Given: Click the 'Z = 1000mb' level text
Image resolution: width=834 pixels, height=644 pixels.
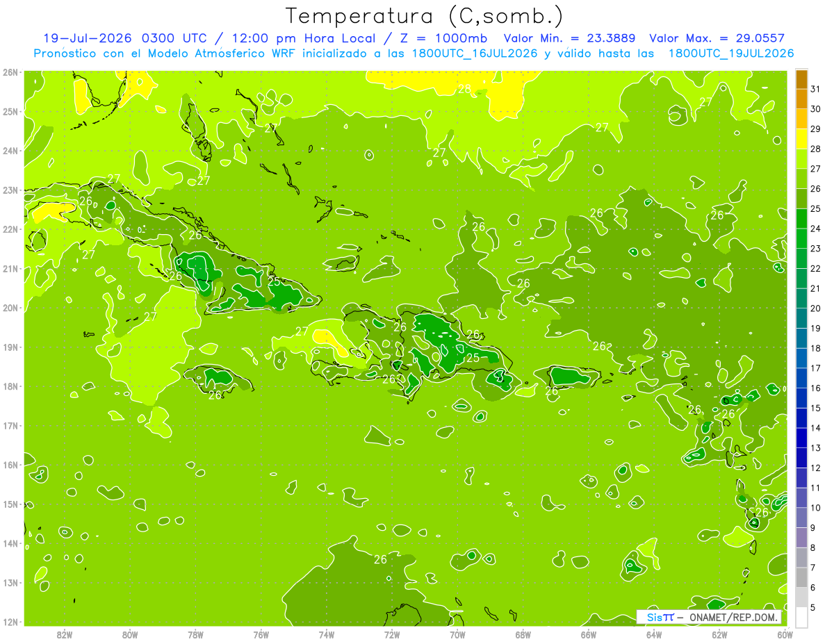Looking at the screenshot, I should tap(443, 38).
